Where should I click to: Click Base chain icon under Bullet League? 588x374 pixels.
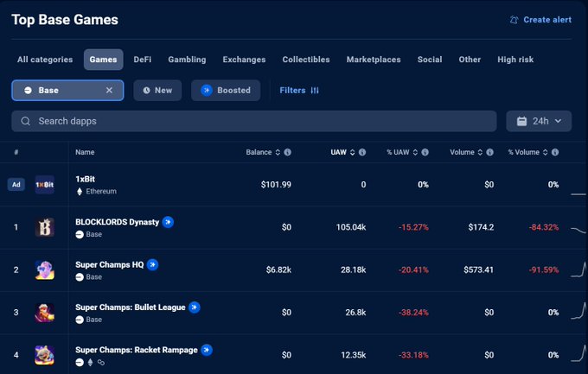80,320
